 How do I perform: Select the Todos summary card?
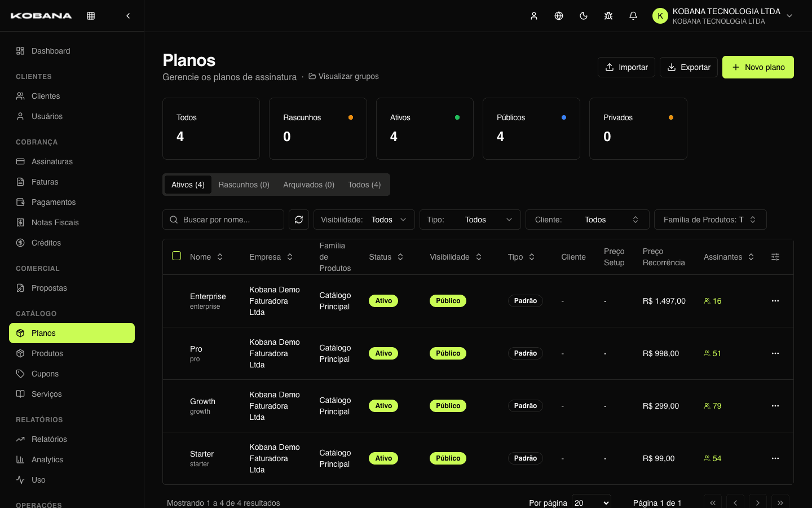click(x=211, y=129)
